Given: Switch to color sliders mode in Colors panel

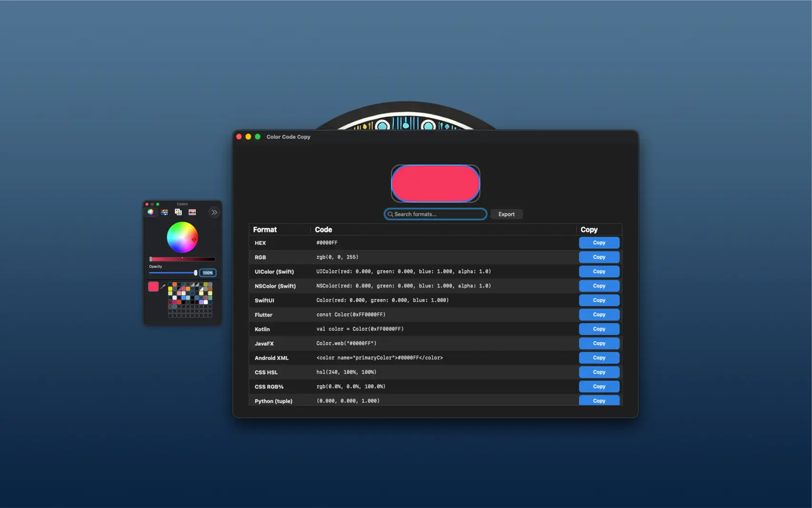Looking at the screenshot, I should pyautogui.click(x=164, y=212).
